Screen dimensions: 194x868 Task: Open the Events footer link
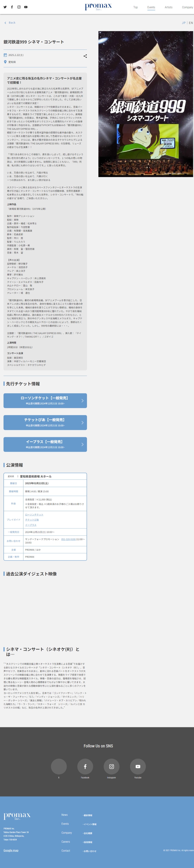point(65,824)
